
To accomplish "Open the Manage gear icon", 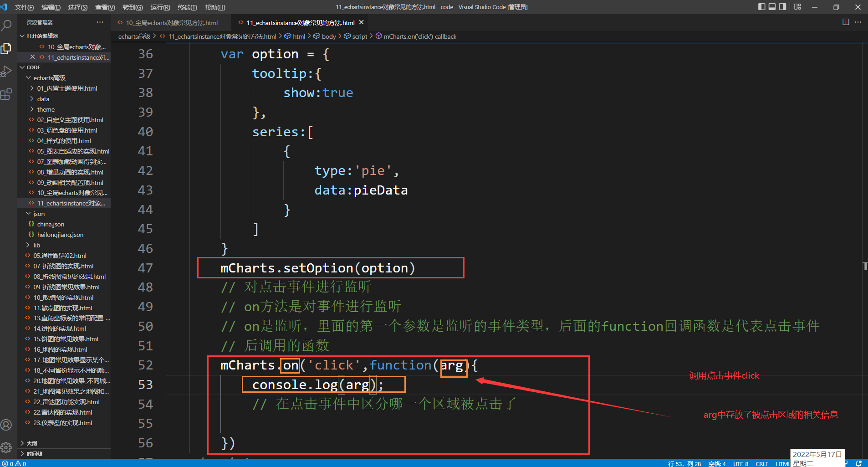I will [6, 447].
